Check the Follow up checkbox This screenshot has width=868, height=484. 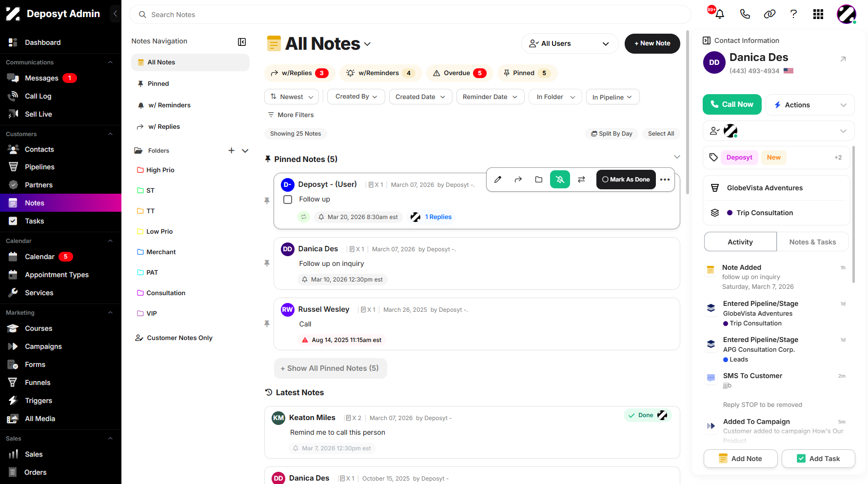(x=288, y=200)
